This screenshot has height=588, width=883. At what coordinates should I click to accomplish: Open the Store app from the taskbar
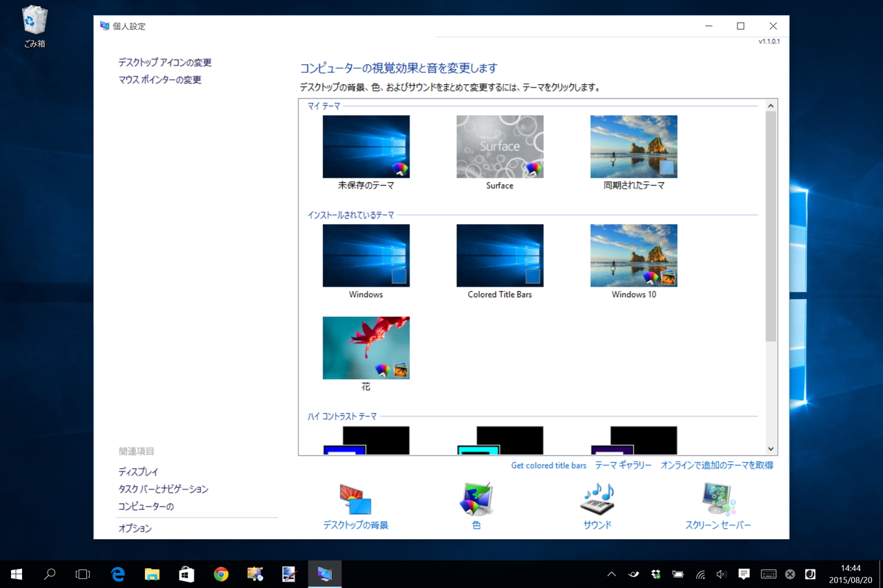186,574
